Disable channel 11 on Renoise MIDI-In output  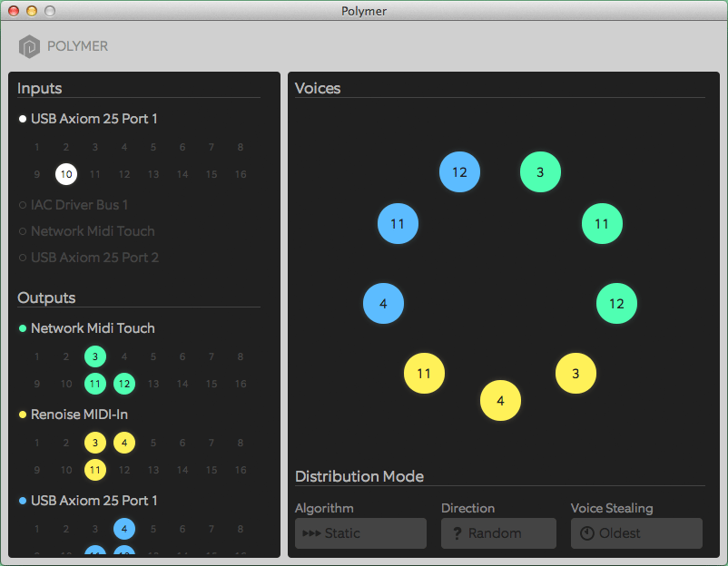click(95, 470)
